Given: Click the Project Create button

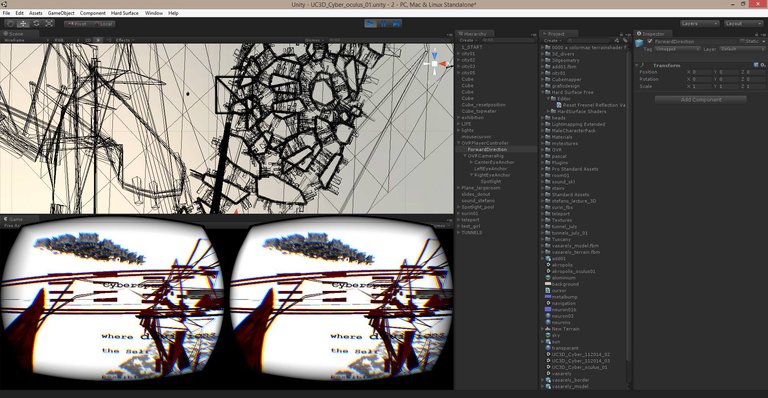Looking at the screenshot, I should tap(552, 40).
